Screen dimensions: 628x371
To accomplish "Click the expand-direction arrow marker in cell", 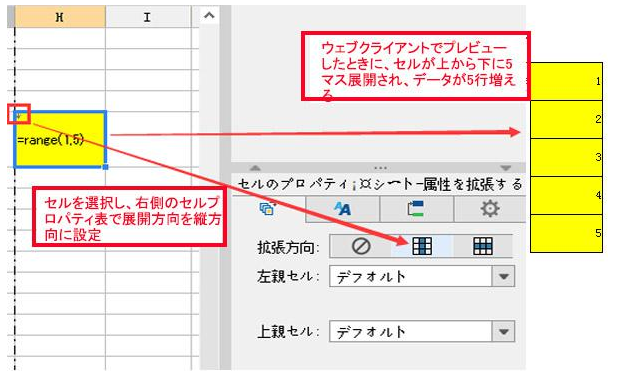I will [18, 115].
